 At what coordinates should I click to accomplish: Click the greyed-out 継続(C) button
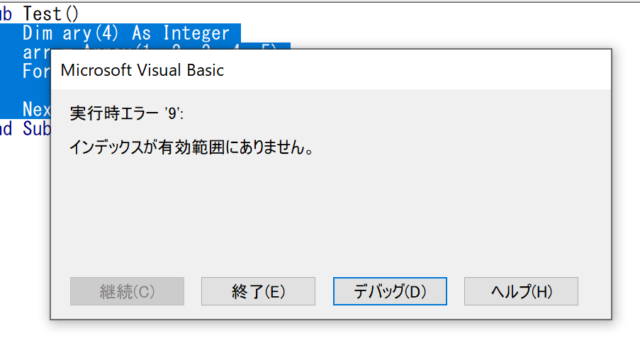point(127,291)
